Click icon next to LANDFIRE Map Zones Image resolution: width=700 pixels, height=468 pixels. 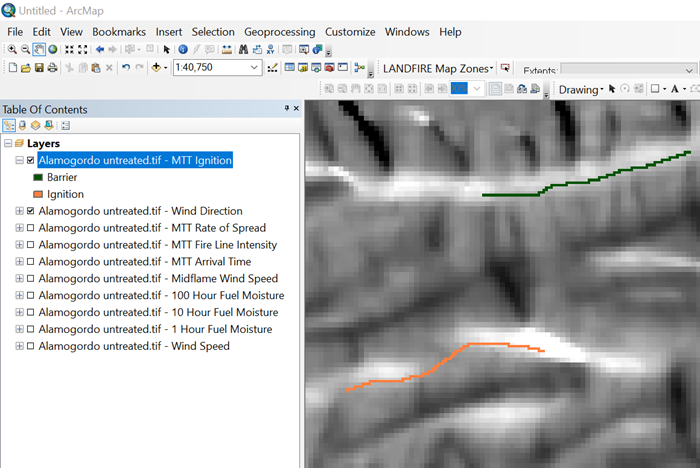click(505, 68)
